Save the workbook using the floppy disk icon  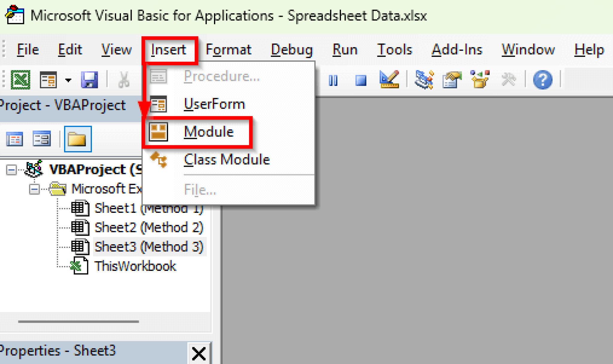pos(89,79)
